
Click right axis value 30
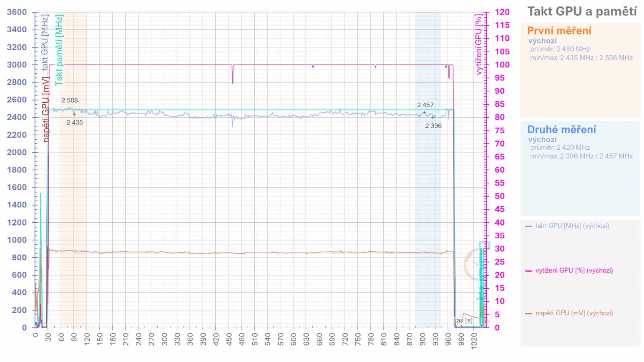[500, 248]
